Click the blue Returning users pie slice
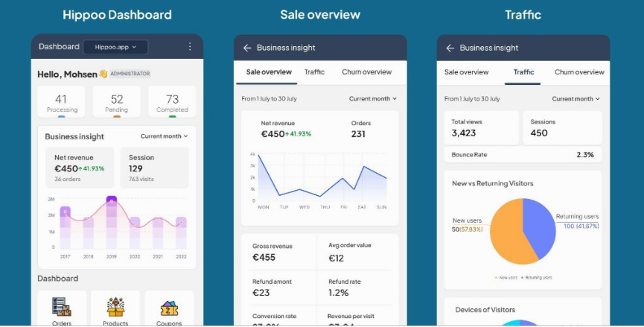Image resolution: width=644 pixels, height=327 pixels. (x=540, y=228)
